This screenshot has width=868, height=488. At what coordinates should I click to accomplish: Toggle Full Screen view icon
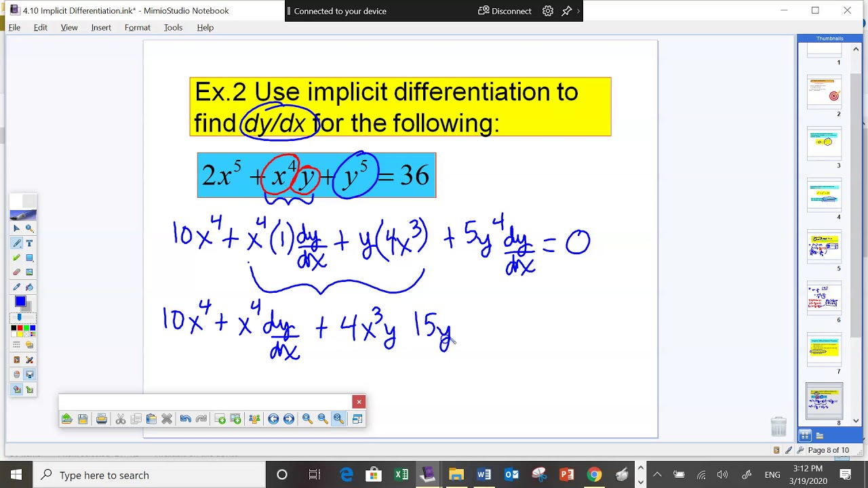click(x=357, y=419)
